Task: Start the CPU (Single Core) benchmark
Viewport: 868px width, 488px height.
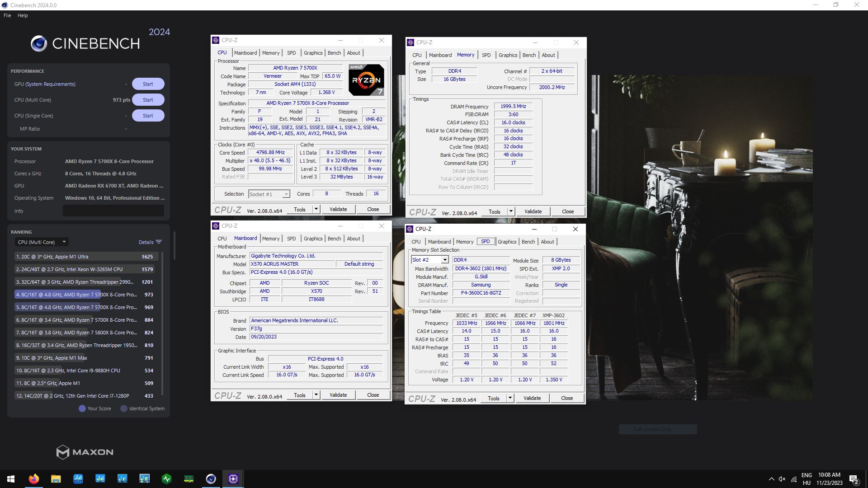Action: (x=148, y=116)
